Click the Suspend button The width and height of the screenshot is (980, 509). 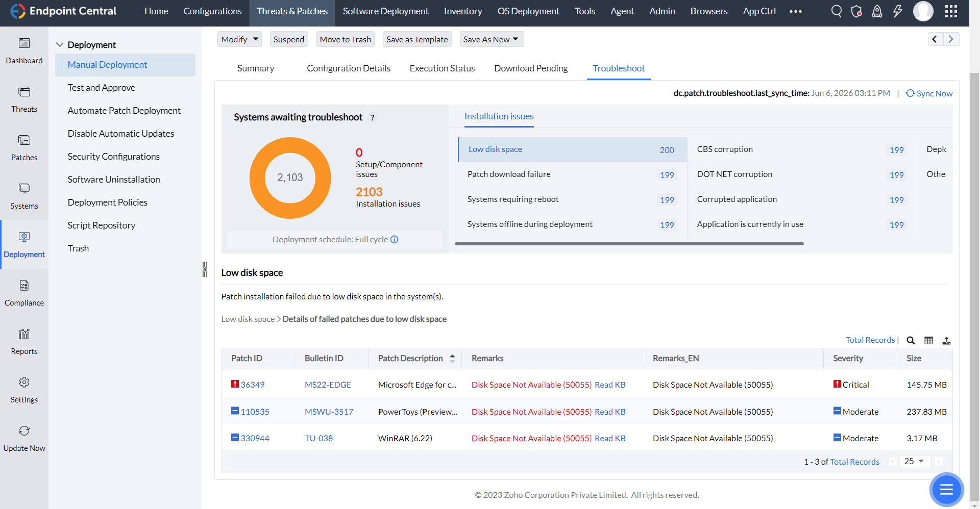point(288,39)
